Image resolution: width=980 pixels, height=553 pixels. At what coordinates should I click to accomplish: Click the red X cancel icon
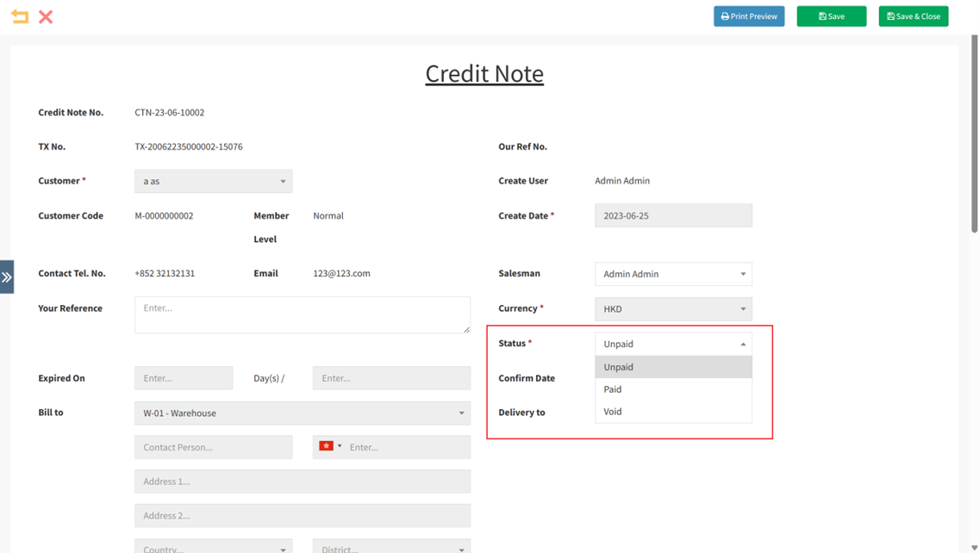click(x=46, y=16)
